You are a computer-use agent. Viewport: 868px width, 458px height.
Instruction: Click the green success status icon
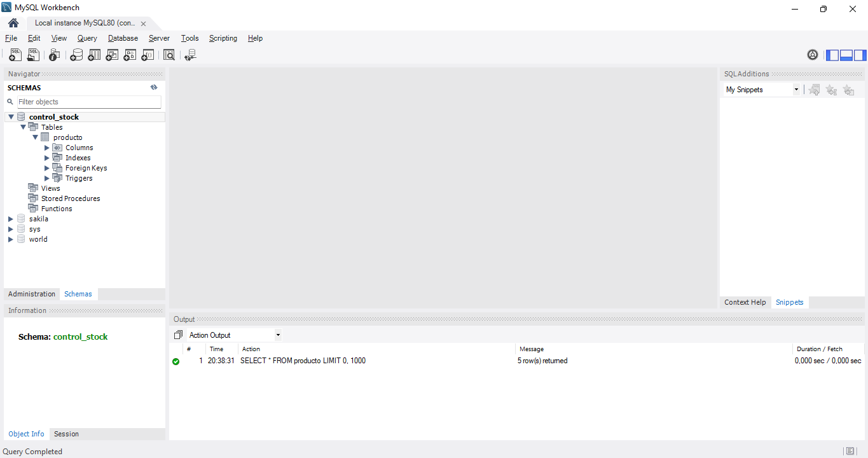click(x=176, y=361)
